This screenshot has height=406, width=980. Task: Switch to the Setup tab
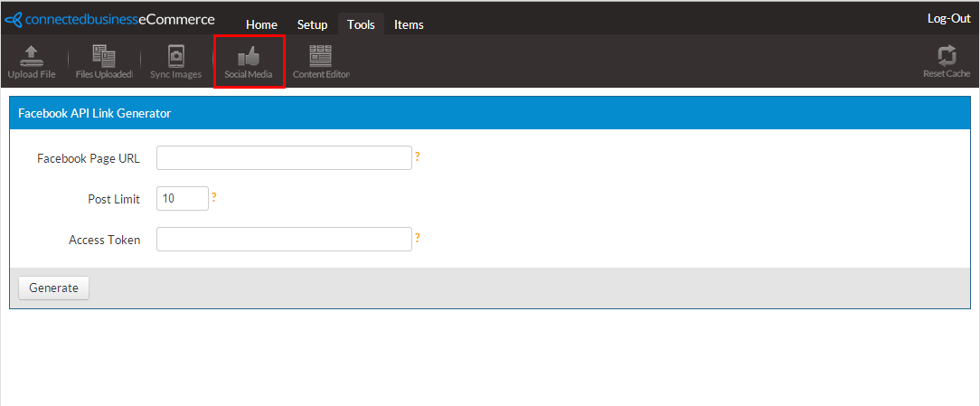click(x=312, y=25)
